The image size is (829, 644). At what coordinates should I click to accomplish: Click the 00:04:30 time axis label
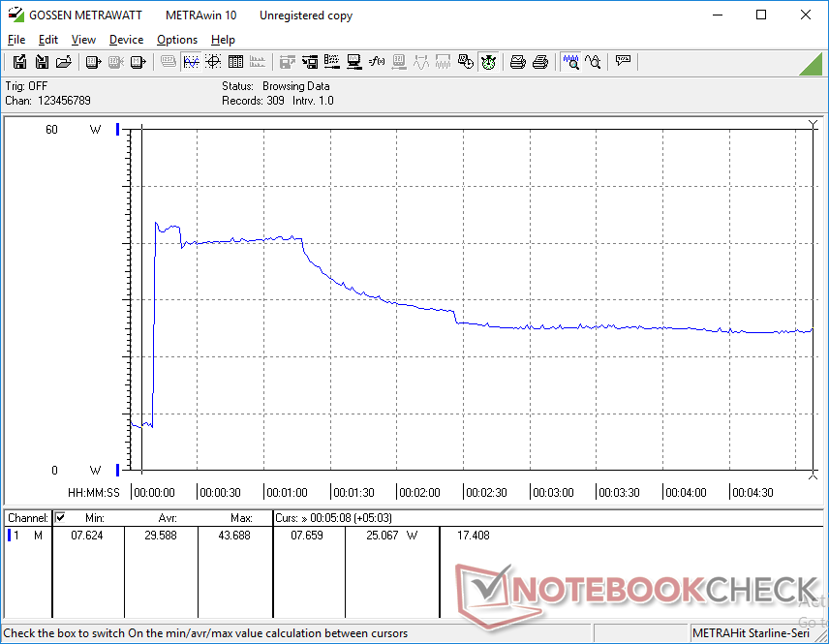[752, 493]
